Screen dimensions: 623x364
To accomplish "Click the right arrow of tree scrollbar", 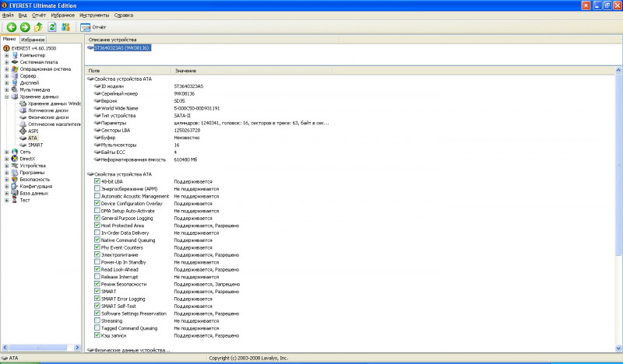I will (77, 348).
